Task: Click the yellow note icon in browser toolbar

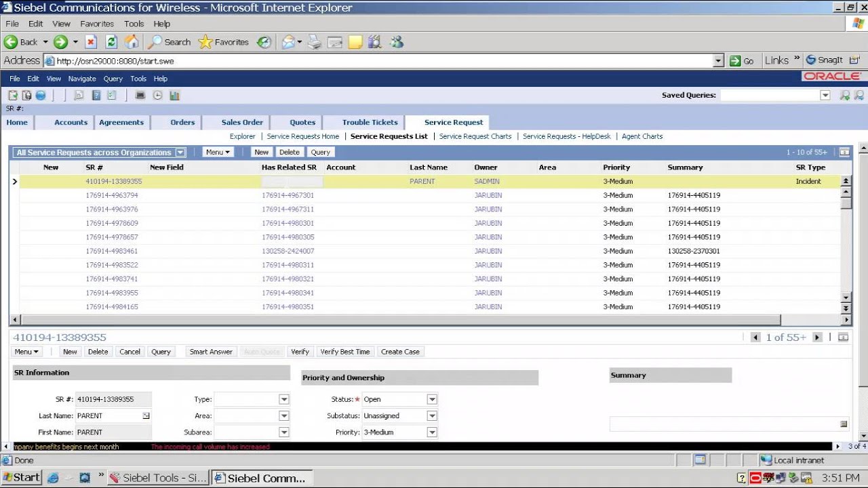Action: click(355, 42)
